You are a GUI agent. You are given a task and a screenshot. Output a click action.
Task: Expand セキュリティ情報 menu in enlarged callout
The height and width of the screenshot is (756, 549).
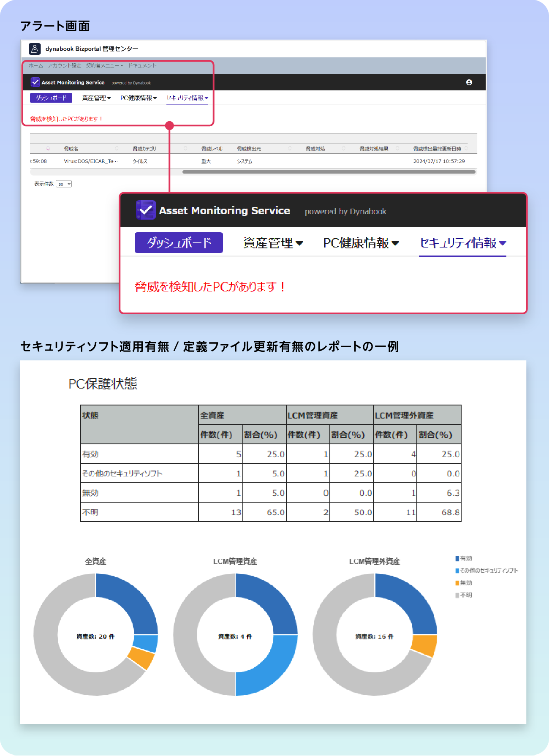[x=462, y=243]
